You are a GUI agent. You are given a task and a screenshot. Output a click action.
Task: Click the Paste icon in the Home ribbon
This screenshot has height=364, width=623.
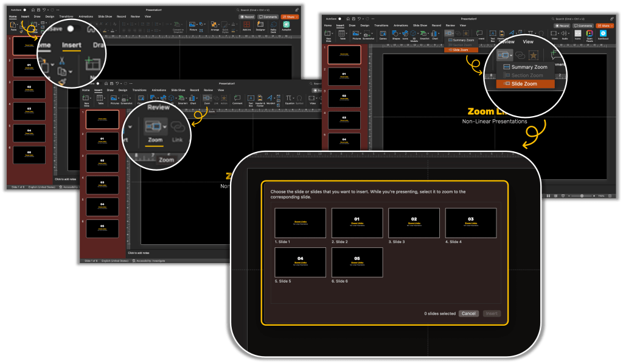(14, 27)
